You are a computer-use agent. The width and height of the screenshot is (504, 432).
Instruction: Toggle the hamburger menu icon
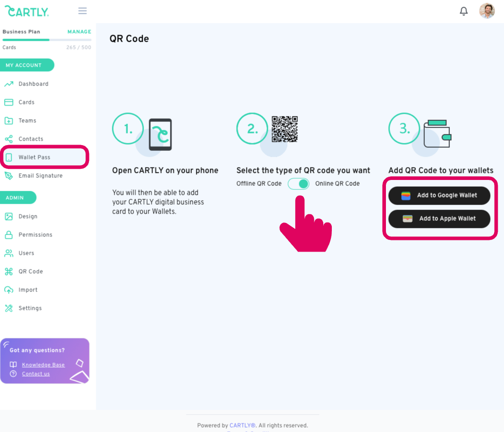click(83, 11)
